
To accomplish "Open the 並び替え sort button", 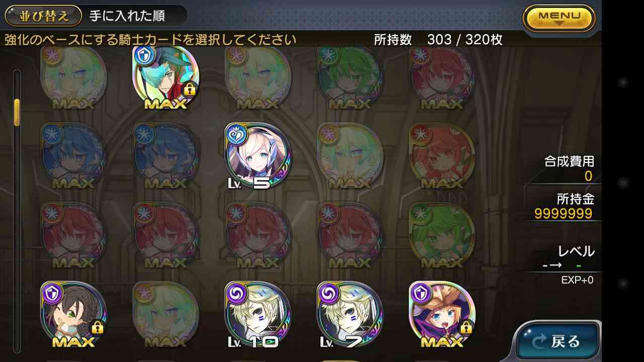I will 43,16.
